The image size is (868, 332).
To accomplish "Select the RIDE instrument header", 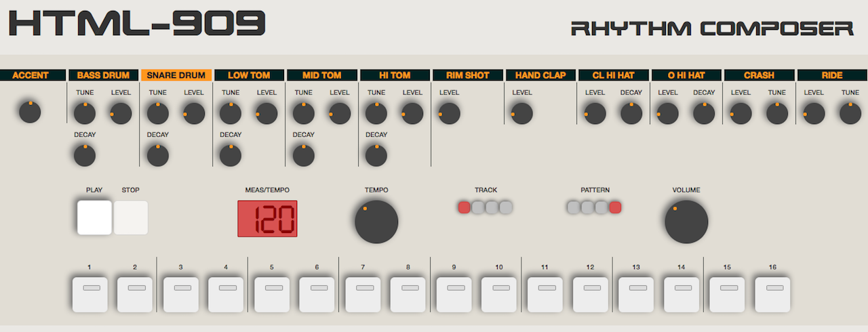I will (832, 75).
